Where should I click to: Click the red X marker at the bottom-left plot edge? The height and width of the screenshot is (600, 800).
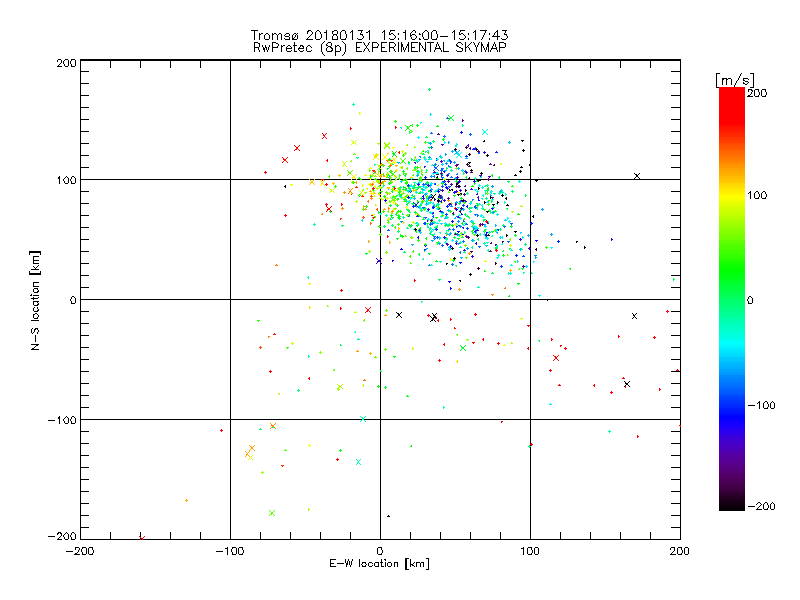point(142,538)
